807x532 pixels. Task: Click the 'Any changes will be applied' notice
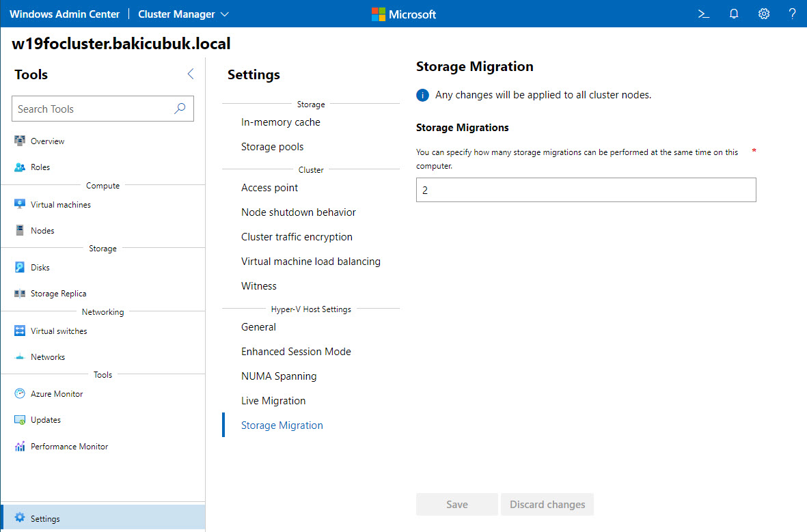click(x=543, y=95)
